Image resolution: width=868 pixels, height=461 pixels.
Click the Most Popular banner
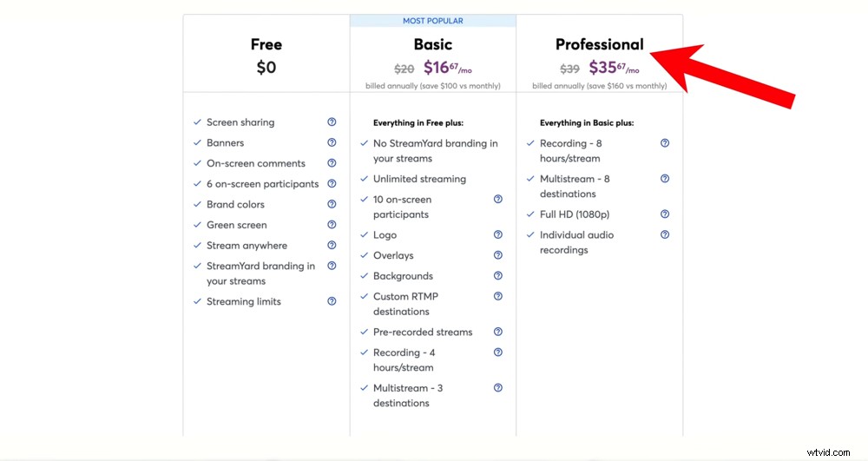pyautogui.click(x=432, y=21)
